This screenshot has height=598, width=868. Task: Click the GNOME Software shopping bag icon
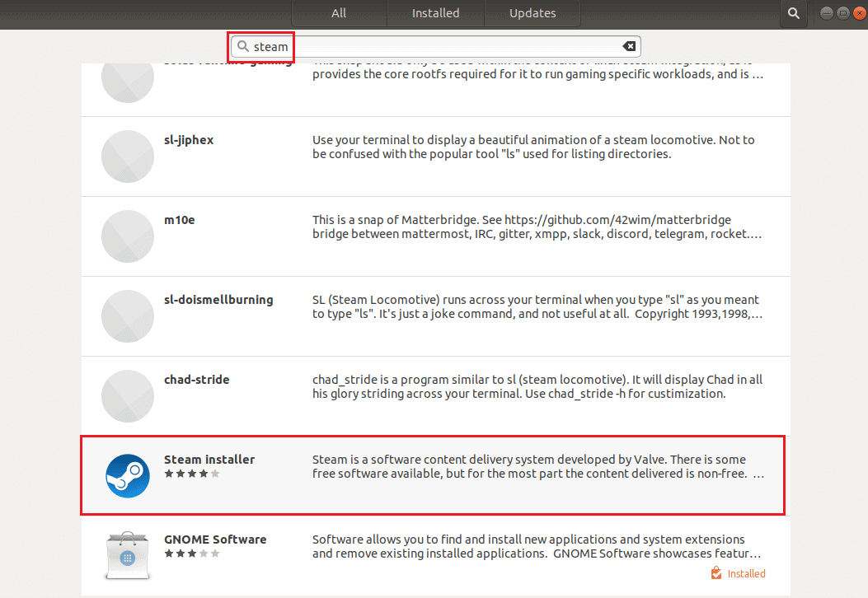[128, 555]
